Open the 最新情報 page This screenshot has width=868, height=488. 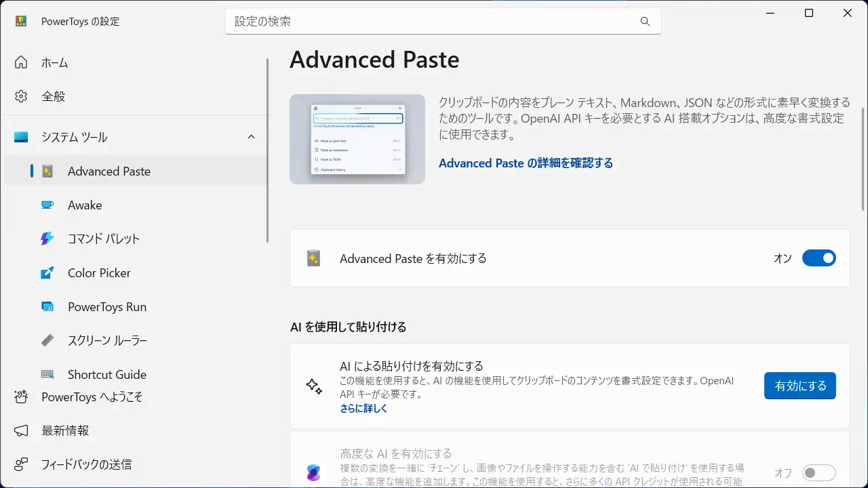[x=64, y=430]
